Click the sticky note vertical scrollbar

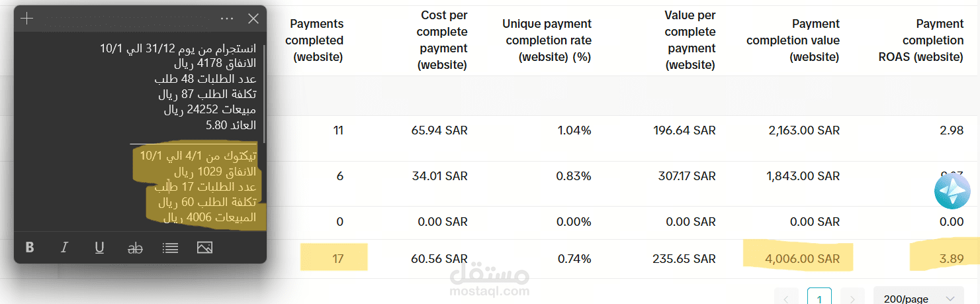pyautogui.click(x=264, y=93)
